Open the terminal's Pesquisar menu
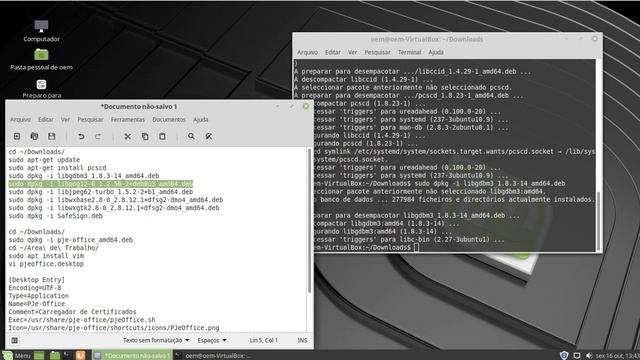This screenshot has width=640, height=360. (377, 52)
